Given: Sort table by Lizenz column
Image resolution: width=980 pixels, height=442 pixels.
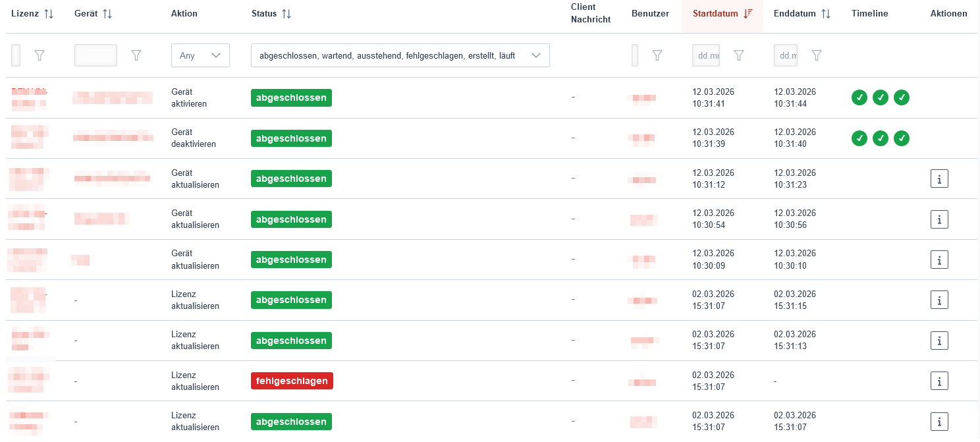Looking at the screenshot, I should click(49, 14).
